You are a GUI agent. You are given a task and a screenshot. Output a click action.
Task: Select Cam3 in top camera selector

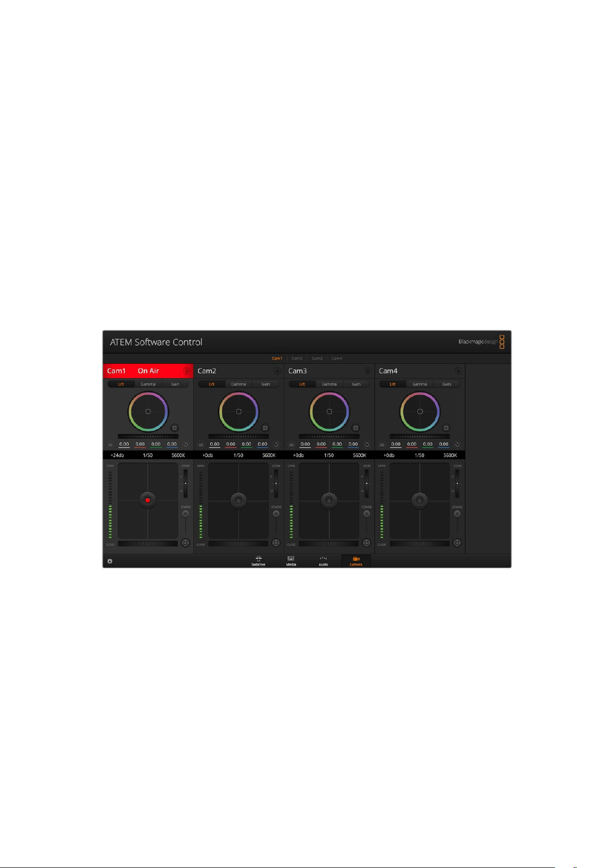[317, 358]
